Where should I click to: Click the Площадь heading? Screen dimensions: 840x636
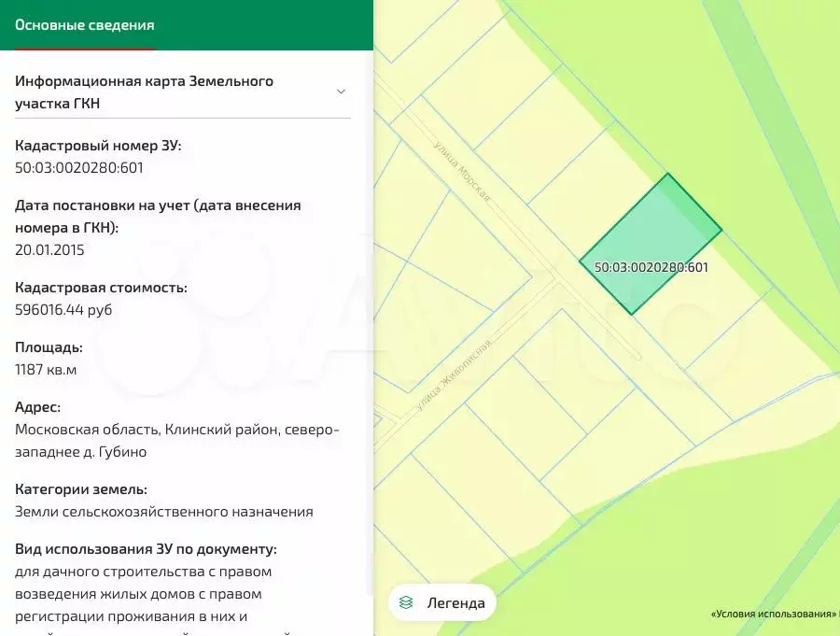pos(49,347)
